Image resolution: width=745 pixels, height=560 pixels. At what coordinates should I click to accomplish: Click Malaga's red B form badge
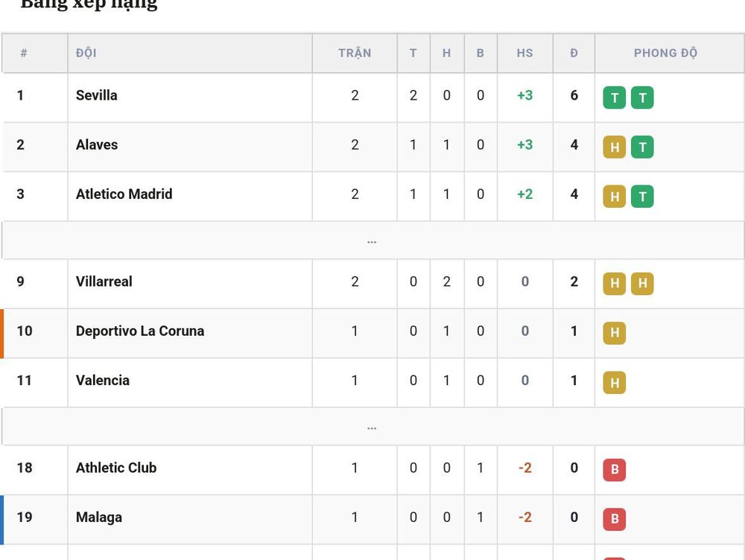[x=615, y=519]
